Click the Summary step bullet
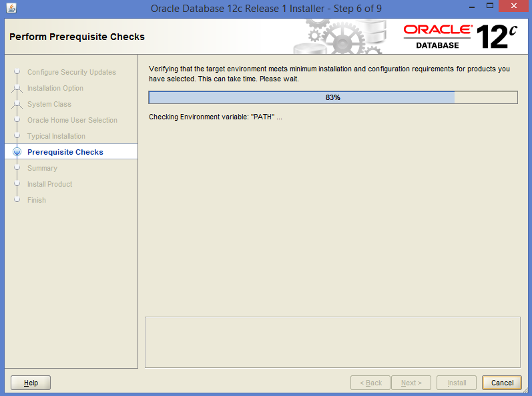Image resolution: width=532 pixels, height=396 pixels. pos(17,168)
